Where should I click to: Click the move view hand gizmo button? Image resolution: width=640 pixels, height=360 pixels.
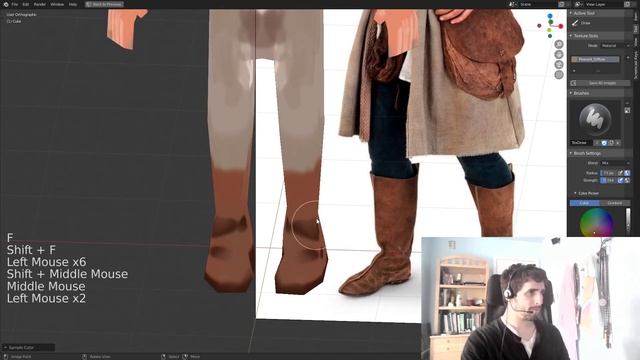tap(559, 54)
